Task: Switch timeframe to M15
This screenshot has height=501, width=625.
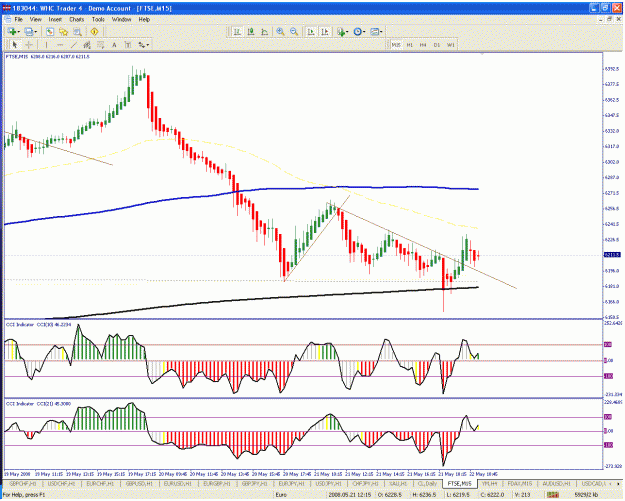Action: click(396, 45)
